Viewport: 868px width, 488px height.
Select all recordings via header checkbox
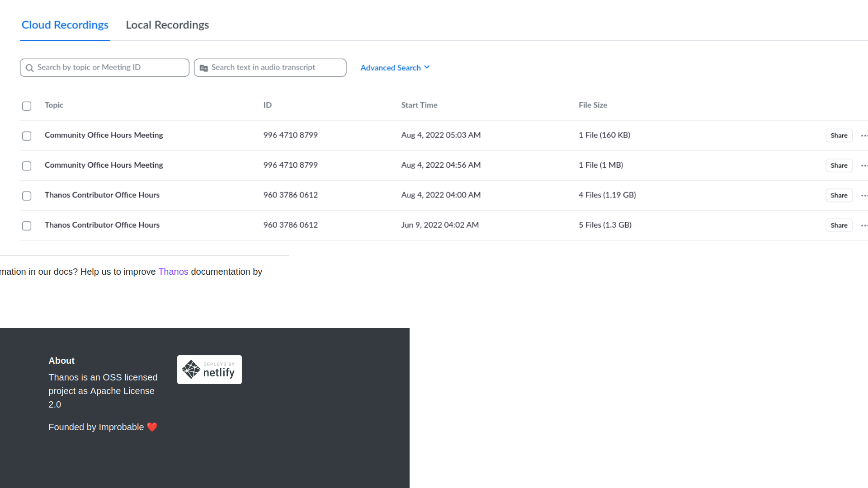pyautogui.click(x=27, y=106)
